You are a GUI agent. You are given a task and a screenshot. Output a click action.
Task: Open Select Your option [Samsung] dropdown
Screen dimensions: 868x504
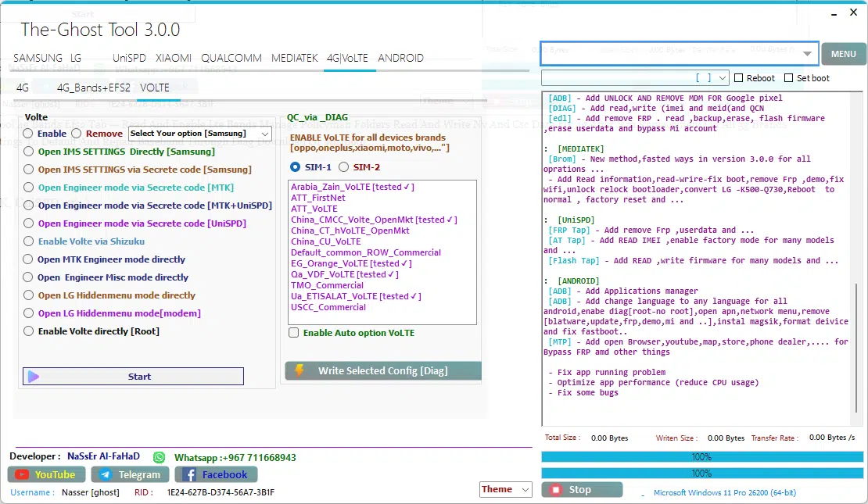[200, 134]
